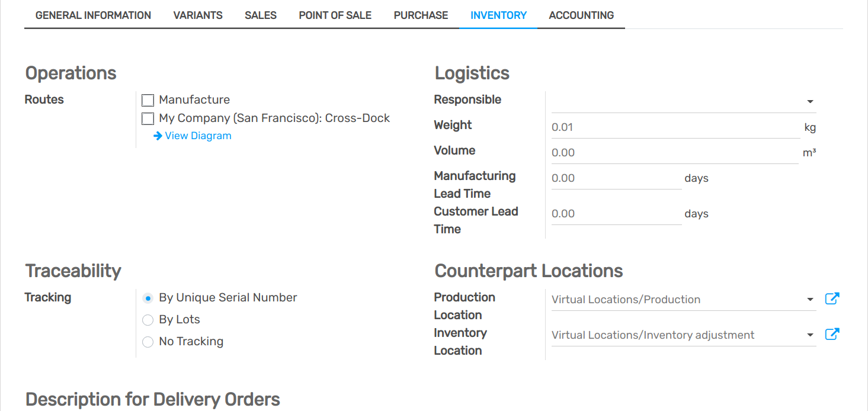868x411 pixels.
Task: Expand the Responsible dropdown
Action: pyautogui.click(x=810, y=102)
